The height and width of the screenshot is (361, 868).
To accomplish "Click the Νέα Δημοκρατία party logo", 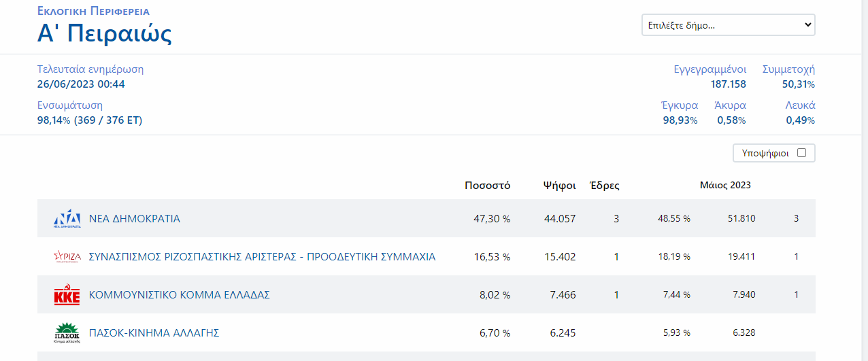I will point(67,219).
